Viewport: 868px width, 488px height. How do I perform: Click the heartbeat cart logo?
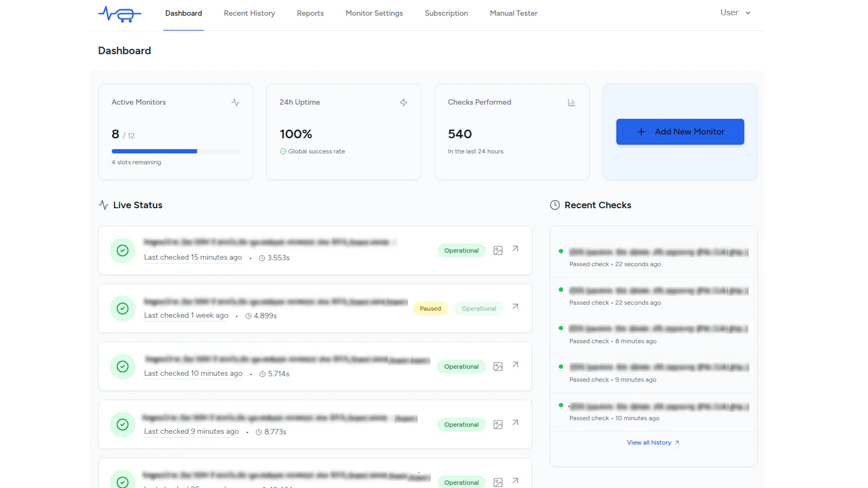pyautogui.click(x=120, y=14)
